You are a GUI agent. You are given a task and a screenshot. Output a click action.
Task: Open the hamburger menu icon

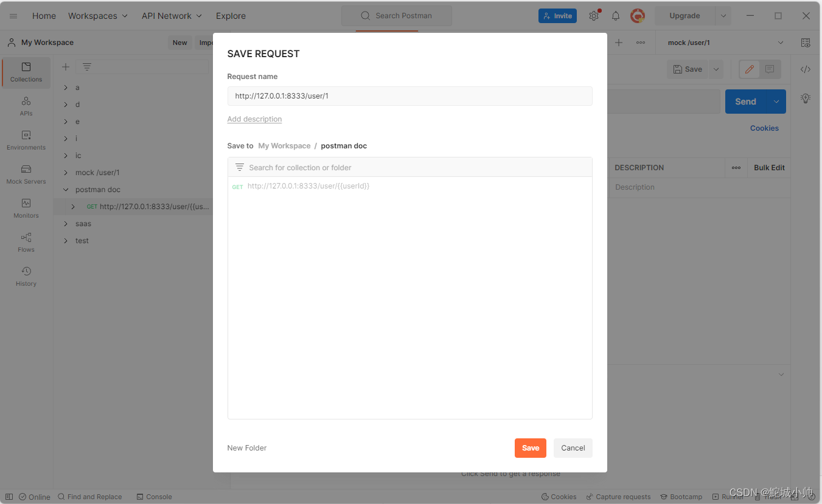[x=13, y=16]
